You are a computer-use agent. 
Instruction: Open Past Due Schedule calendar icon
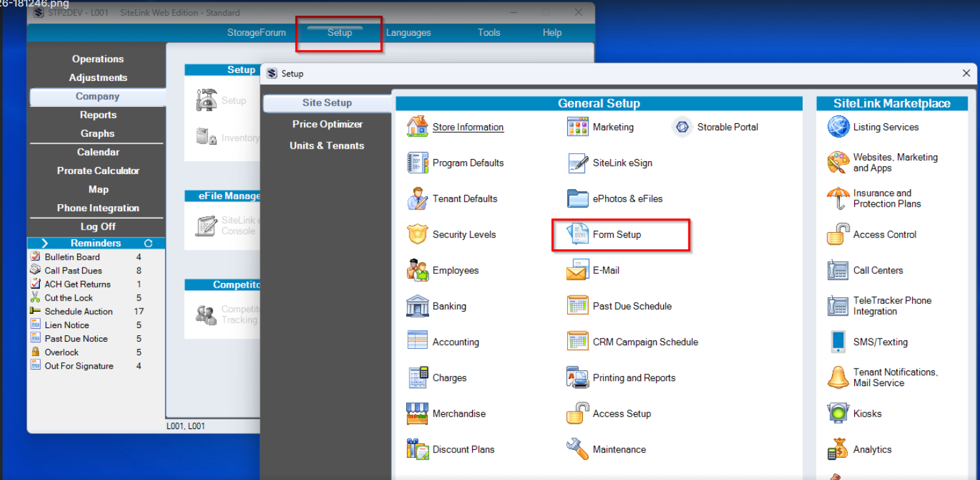pos(578,306)
